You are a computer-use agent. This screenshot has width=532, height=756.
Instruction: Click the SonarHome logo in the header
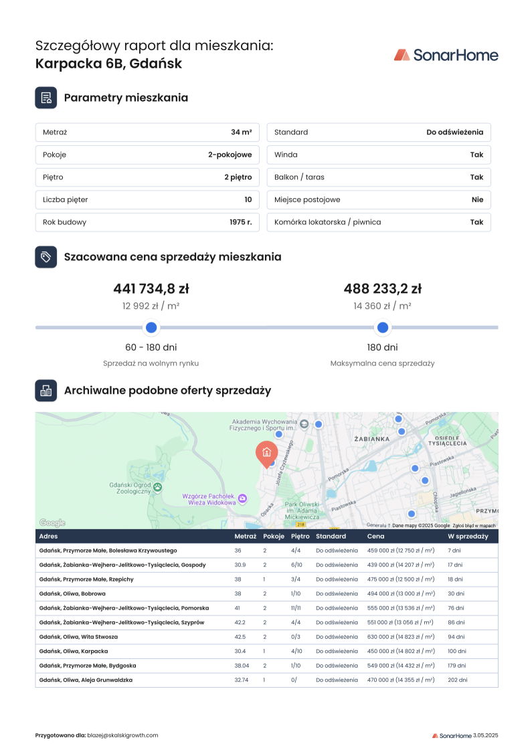tap(446, 55)
